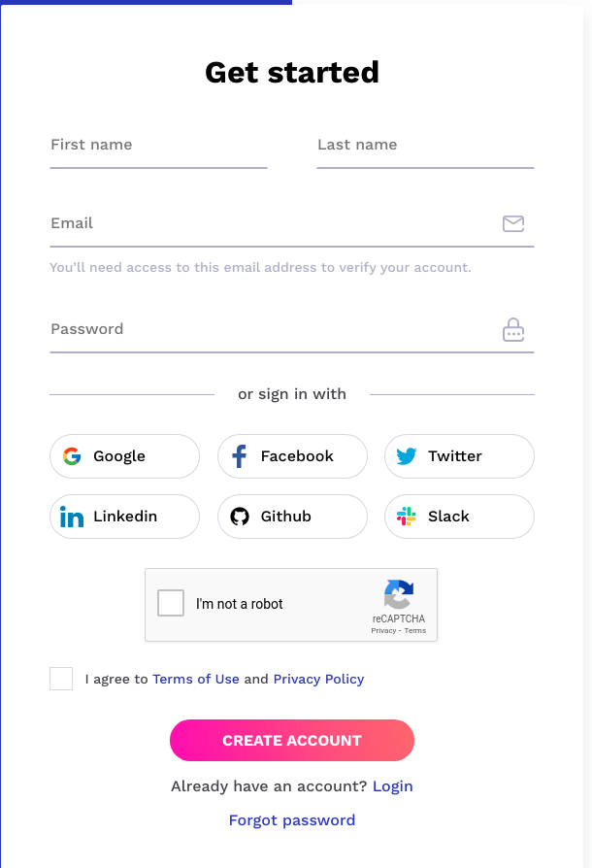Follow the Login link
The height and width of the screenshot is (868, 592).
tap(393, 786)
